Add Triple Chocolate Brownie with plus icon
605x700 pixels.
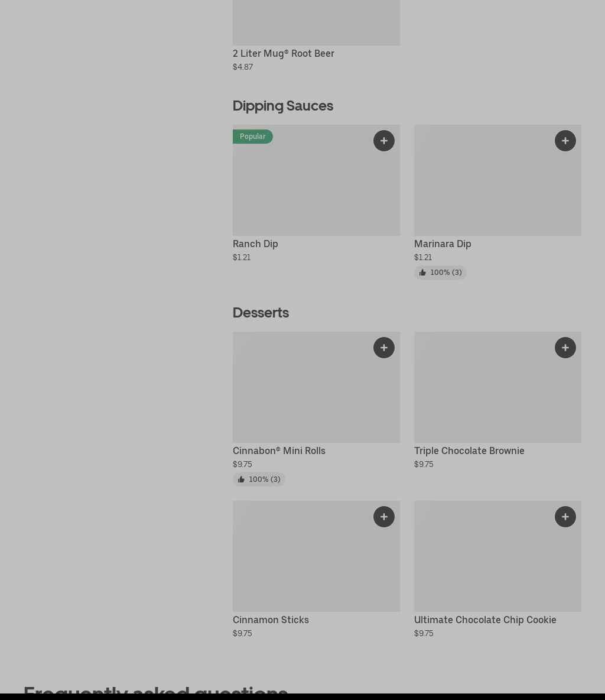click(565, 348)
